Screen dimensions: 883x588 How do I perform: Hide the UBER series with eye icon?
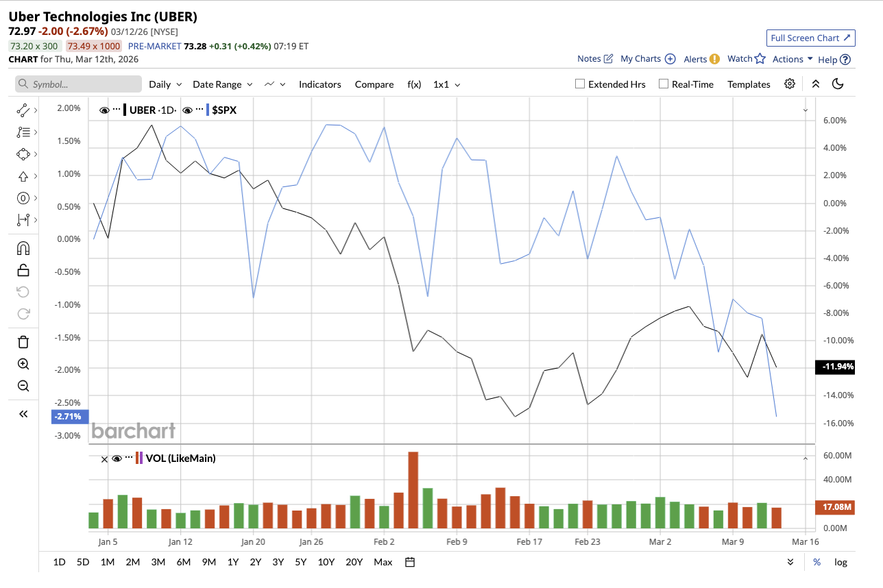105,110
